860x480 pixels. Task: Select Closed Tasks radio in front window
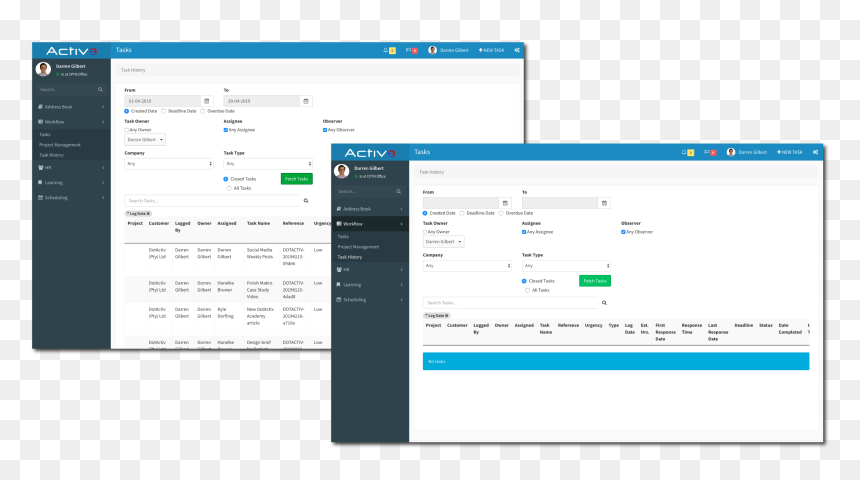(x=524, y=281)
